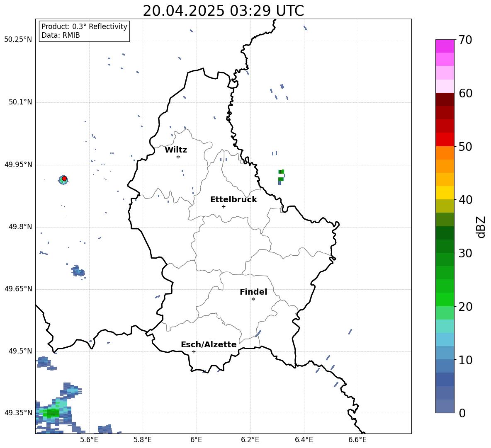
Task: Click the 'Data: RMIB' text
Action: click(x=61, y=35)
